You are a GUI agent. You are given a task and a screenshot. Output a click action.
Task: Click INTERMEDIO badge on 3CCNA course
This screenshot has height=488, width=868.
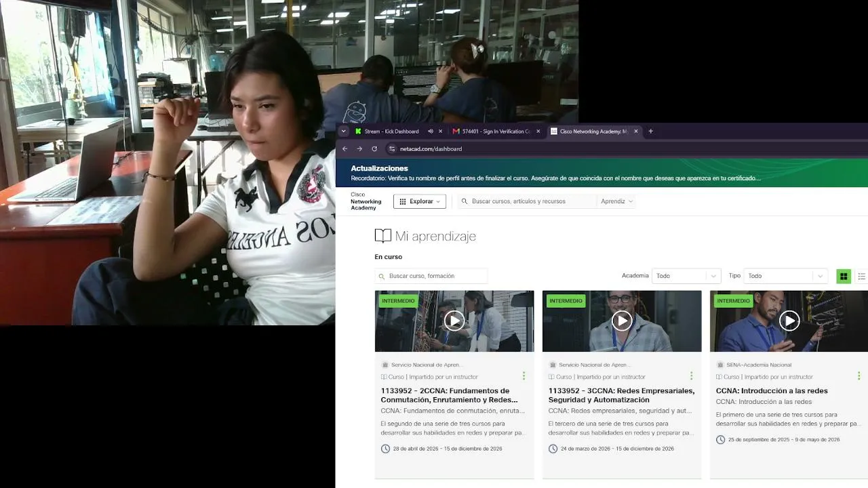pyautogui.click(x=566, y=301)
